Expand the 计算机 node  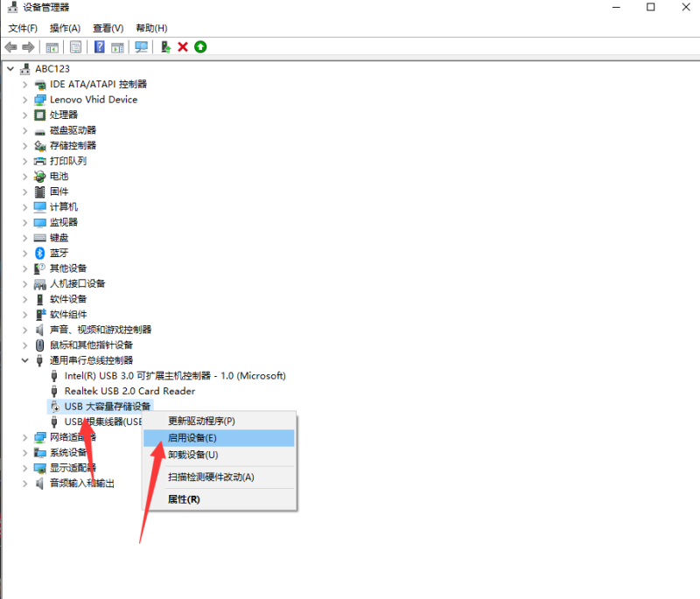click(x=25, y=207)
